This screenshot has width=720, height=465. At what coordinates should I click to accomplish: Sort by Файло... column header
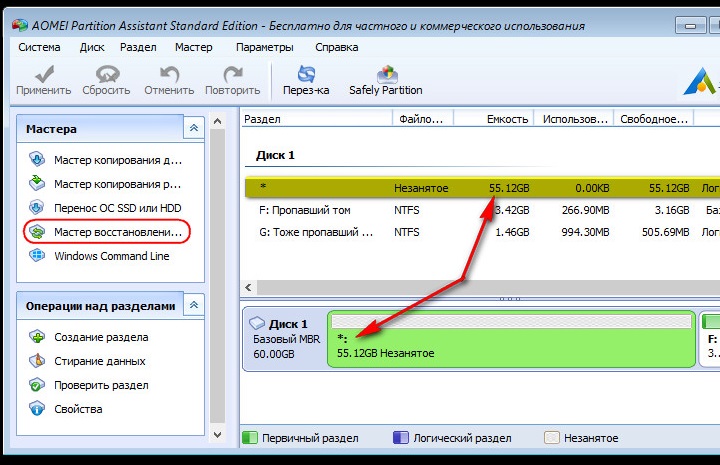tap(422, 119)
